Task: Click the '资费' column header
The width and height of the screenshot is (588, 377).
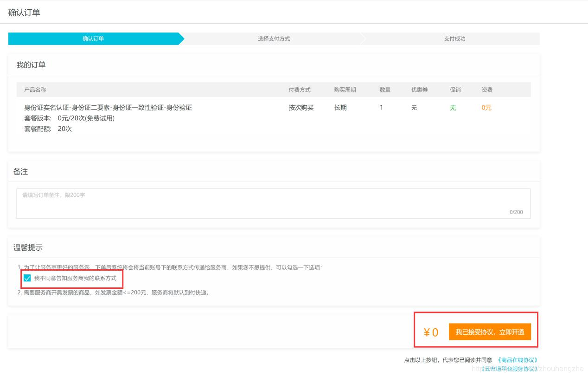Action: [487, 90]
